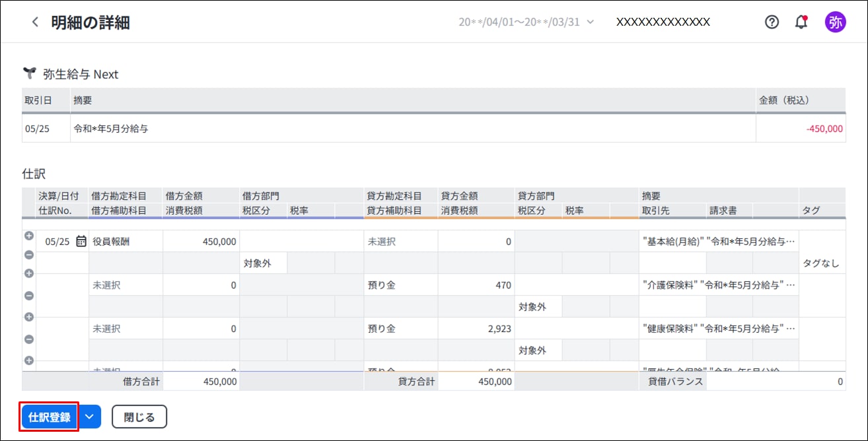Choose debit account 未選択 in the 健康保険料 row

[126, 329]
